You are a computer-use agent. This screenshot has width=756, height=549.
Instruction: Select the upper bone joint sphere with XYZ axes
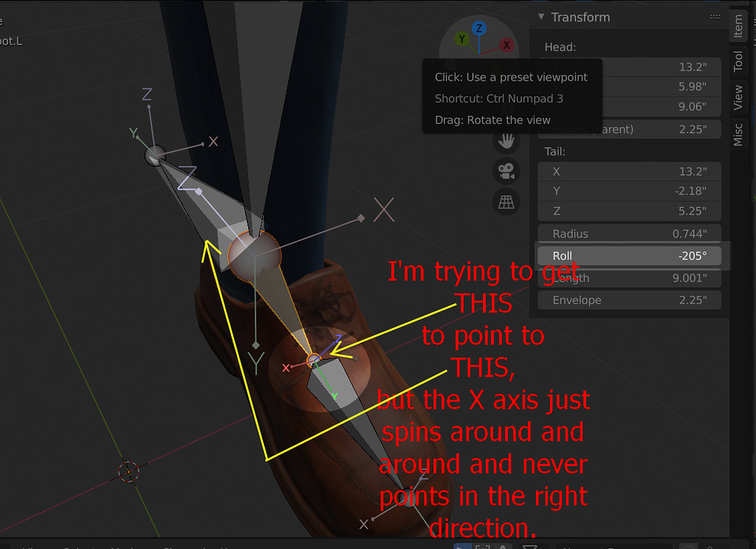(x=155, y=155)
